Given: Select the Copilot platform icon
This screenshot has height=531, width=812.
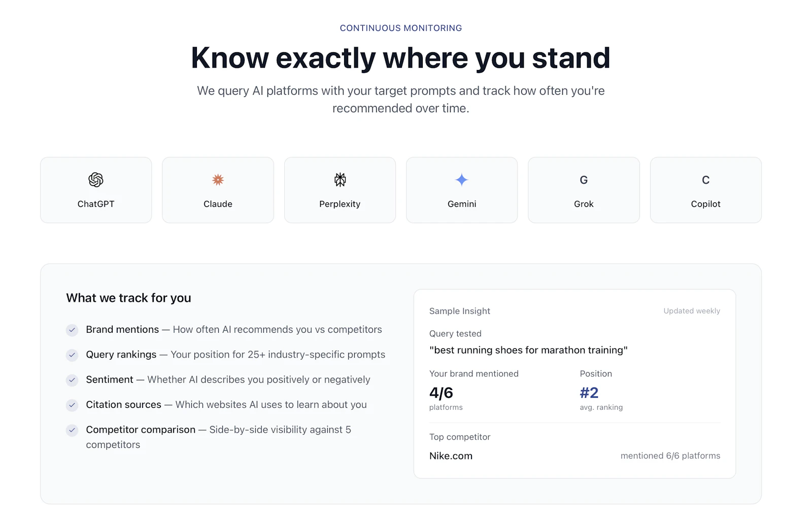Looking at the screenshot, I should [x=705, y=180].
